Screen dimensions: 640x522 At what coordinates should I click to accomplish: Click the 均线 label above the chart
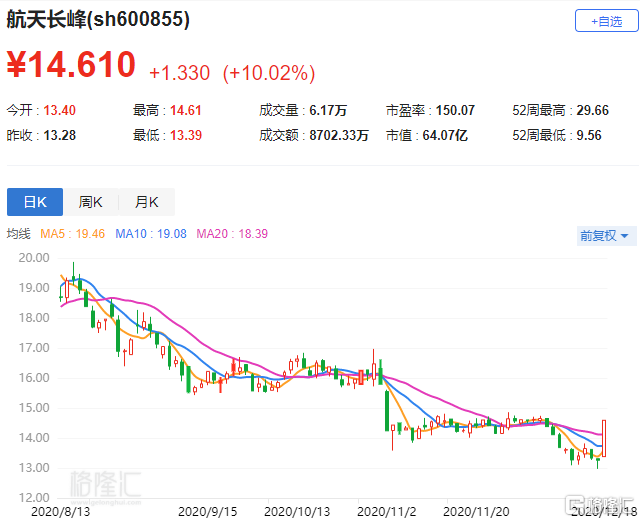tap(19, 234)
